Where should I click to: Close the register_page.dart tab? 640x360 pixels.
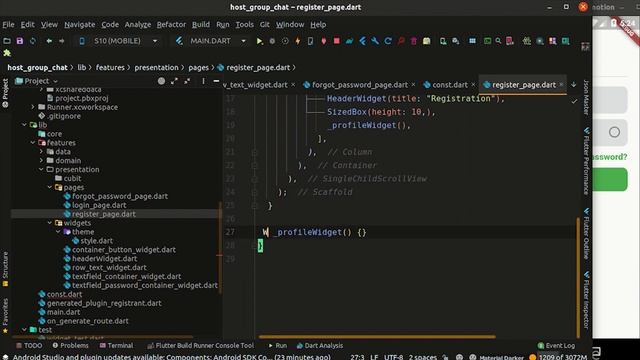tap(562, 84)
